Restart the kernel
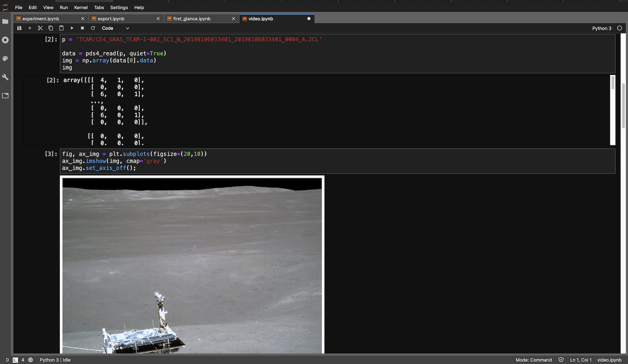The height and width of the screenshot is (364, 628). point(93,28)
